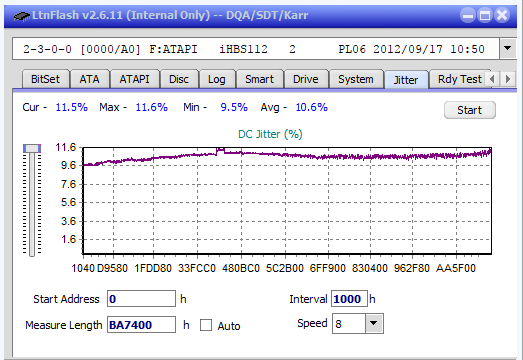Image resolution: width=523 pixels, height=360 pixels.
Task: Click the Max value 11.6%
Action: 151,107
